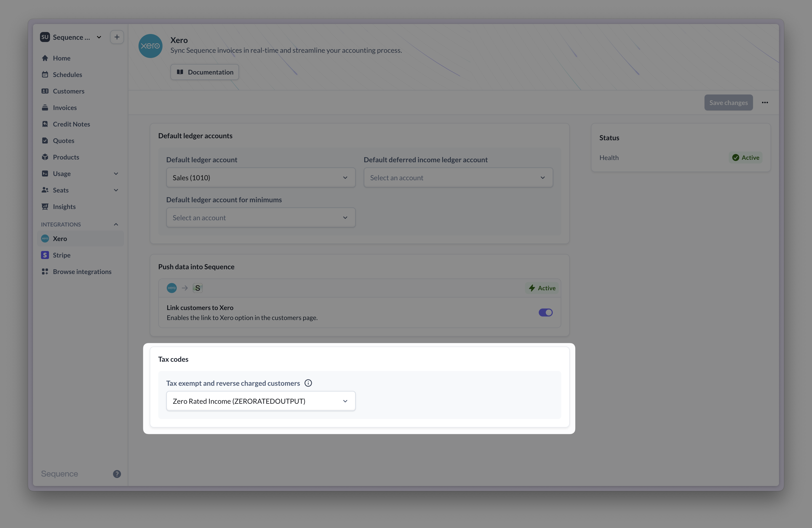
Task: Open Customers page
Action: (x=80, y=91)
